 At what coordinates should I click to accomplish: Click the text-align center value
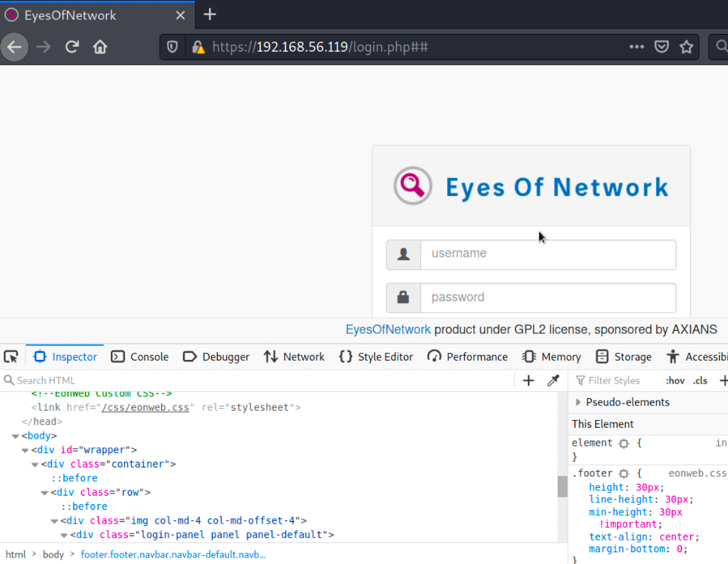(x=676, y=536)
